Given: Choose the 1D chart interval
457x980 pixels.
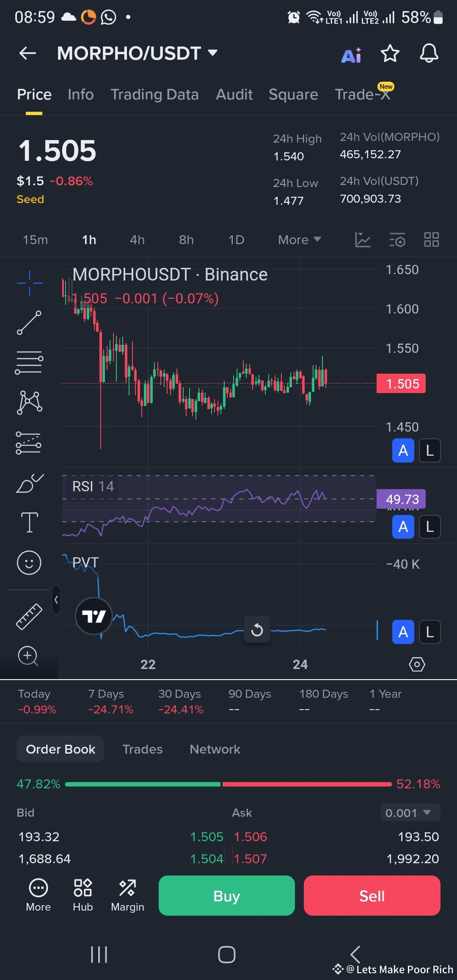Looking at the screenshot, I should (x=236, y=240).
